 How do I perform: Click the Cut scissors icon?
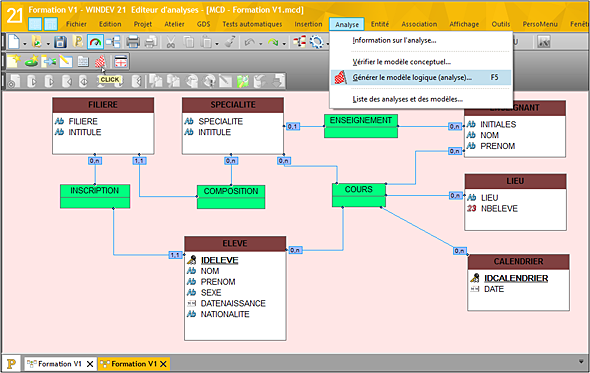coord(171,42)
